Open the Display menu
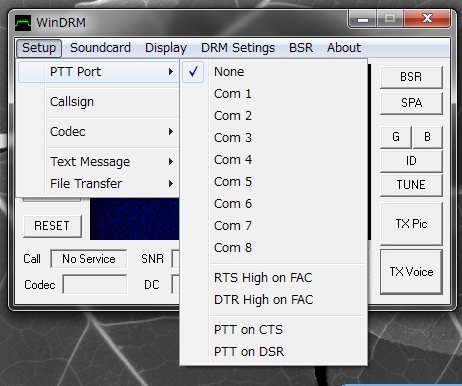 click(x=166, y=48)
